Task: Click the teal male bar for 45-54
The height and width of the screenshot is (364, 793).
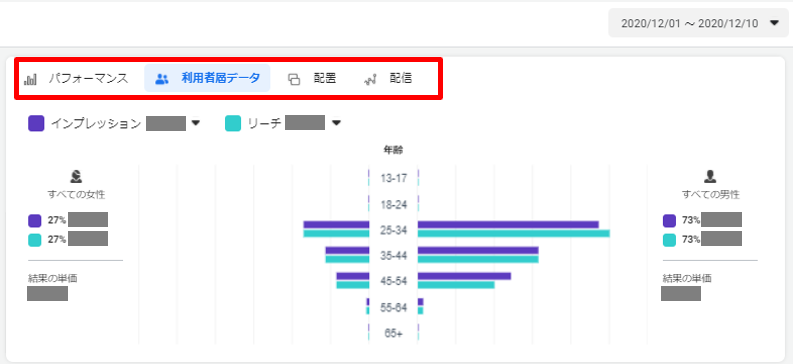Action: pyautogui.click(x=456, y=285)
